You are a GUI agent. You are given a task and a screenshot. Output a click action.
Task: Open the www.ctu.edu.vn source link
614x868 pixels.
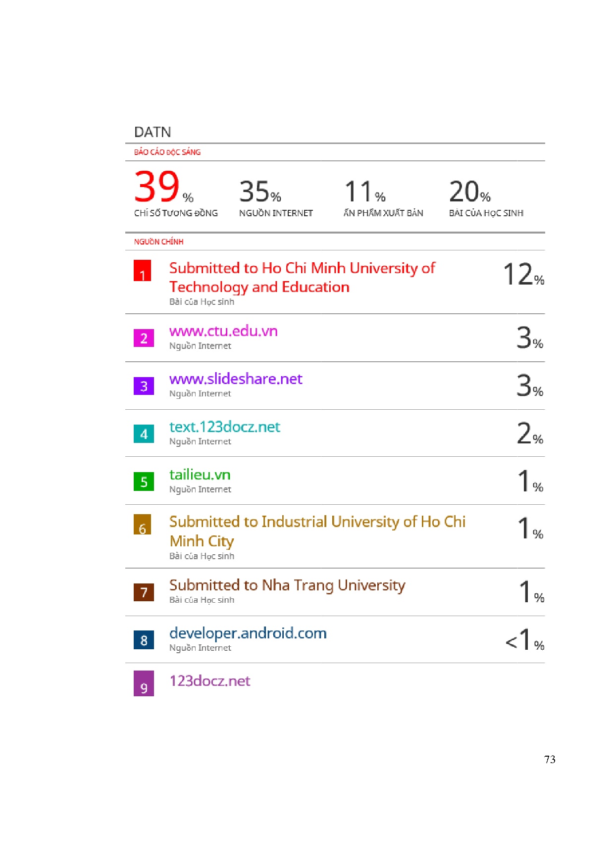pos(223,331)
